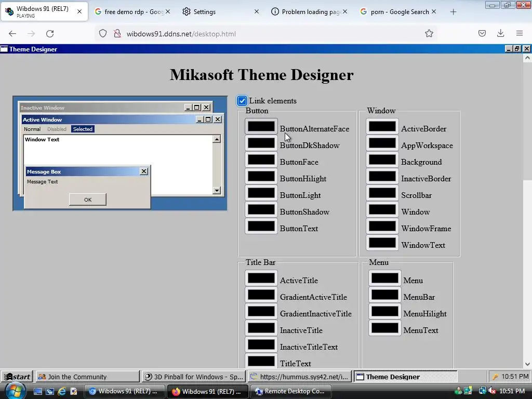Open the emulated start button
Screen dimensions: 532x399
pos(17,377)
